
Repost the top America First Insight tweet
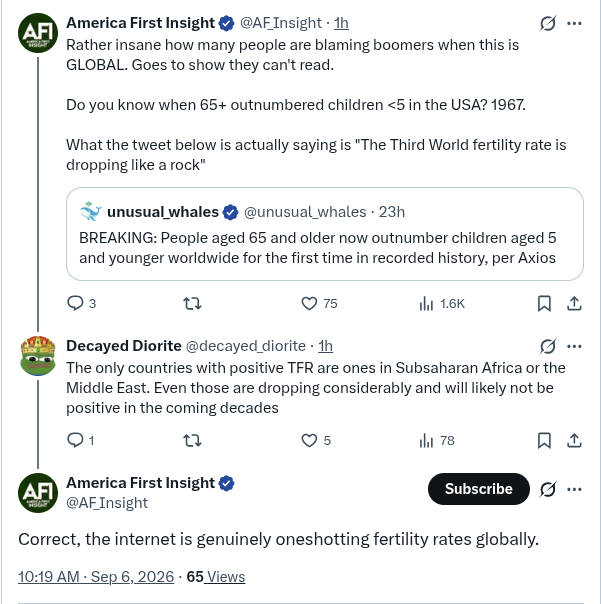(192, 303)
